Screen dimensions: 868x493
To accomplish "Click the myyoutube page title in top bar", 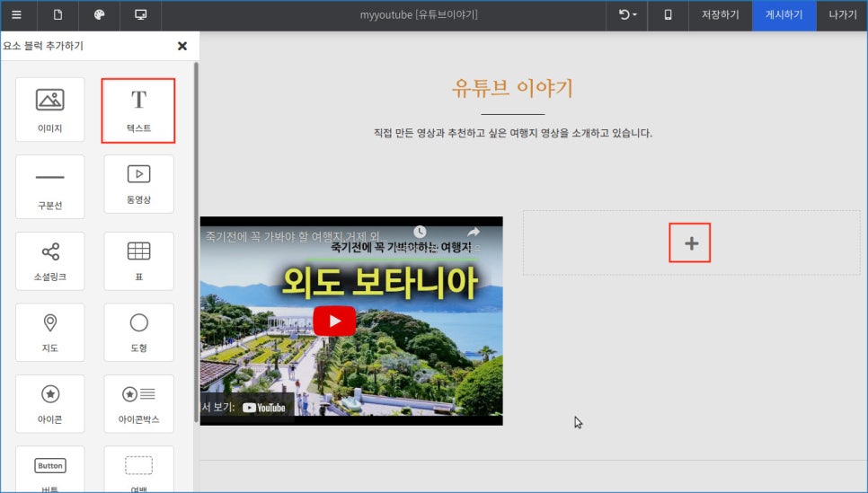I will tap(419, 15).
